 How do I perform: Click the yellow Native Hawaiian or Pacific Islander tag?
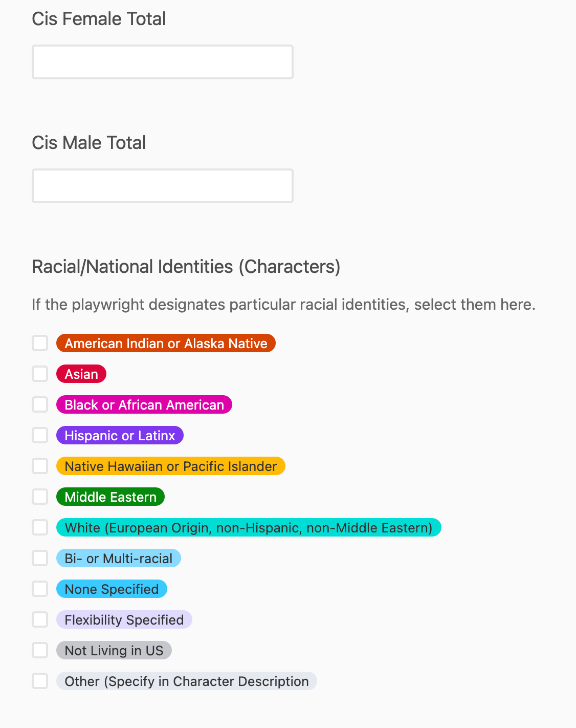171,466
